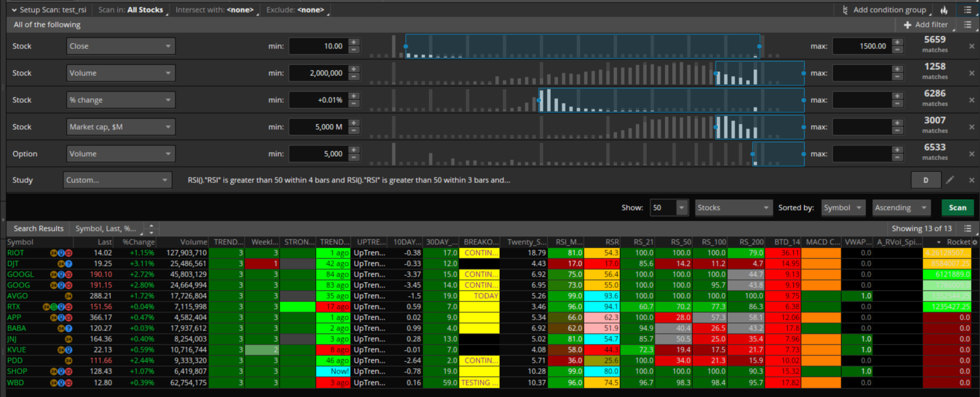
Task: Decrease the Close max value with minus
Action: point(897,50)
